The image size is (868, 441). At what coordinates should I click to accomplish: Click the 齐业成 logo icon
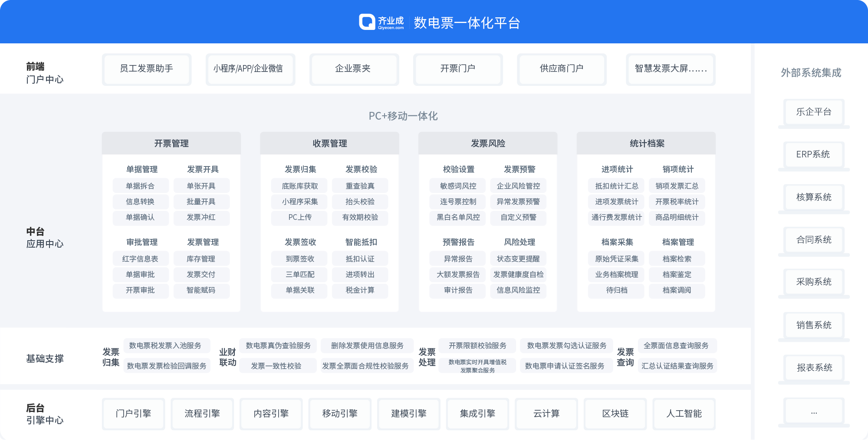pyautogui.click(x=367, y=22)
